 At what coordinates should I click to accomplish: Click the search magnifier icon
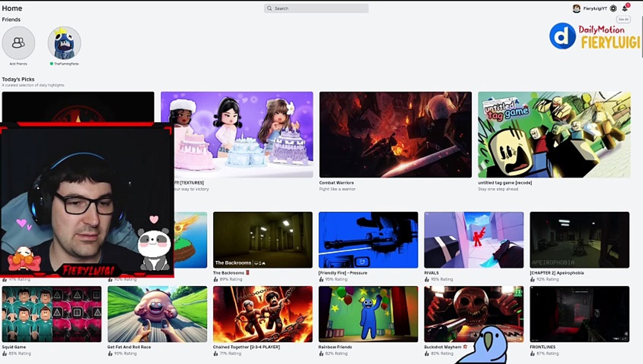pyautogui.click(x=269, y=8)
